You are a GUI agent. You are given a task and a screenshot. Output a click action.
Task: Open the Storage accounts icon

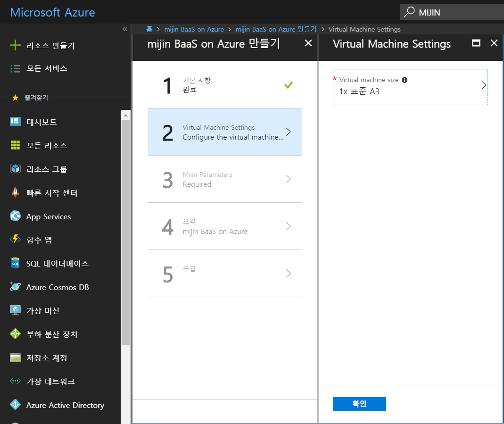coord(15,357)
